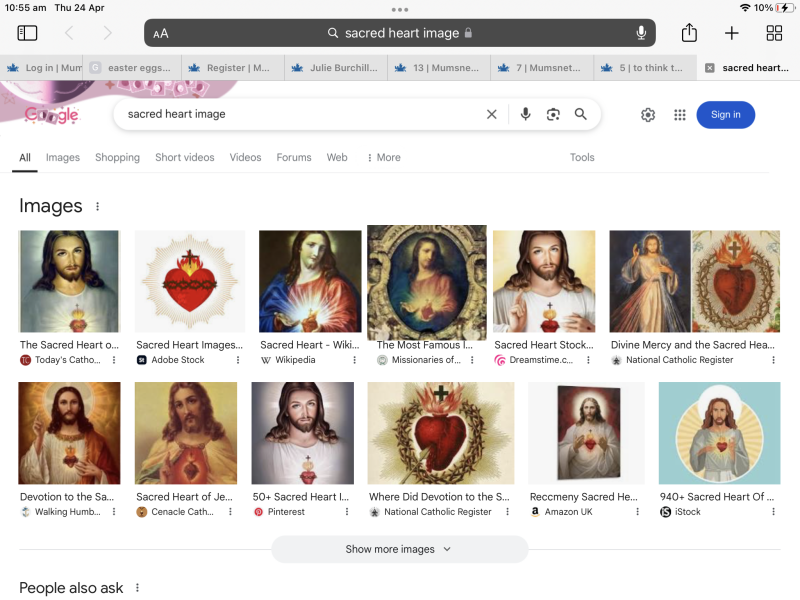The height and width of the screenshot is (600, 800).
Task: Tap the Safari forward arrow
Action: [x=107, y=33]
